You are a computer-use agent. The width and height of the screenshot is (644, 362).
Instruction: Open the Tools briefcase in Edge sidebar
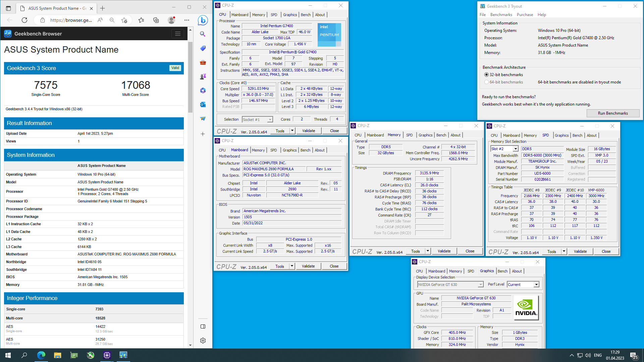pyautogui.click(x=203, y=62)
